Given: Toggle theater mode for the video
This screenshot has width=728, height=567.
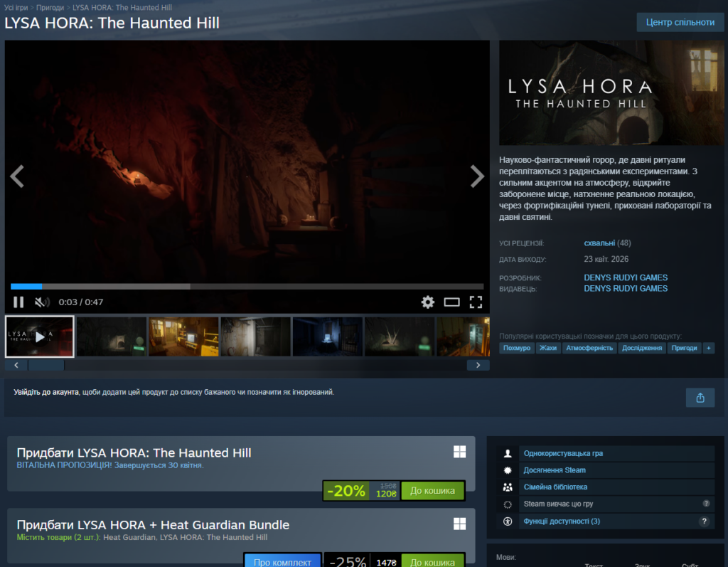Looking at the screenshot, I should 451,302.
